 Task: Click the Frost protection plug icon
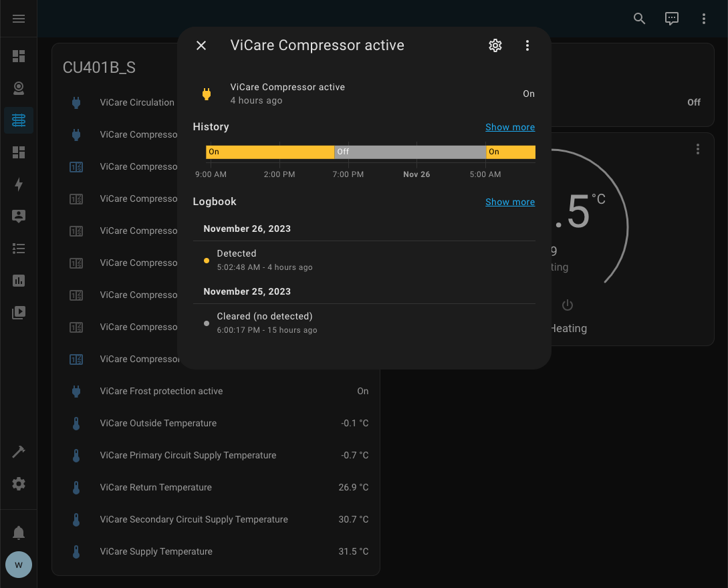(76, 392)
